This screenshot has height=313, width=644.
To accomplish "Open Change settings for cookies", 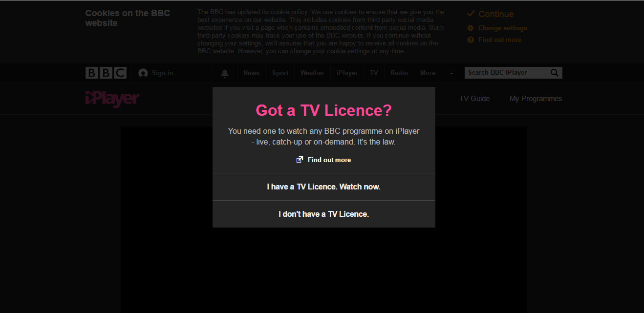I will pos(503,28).
